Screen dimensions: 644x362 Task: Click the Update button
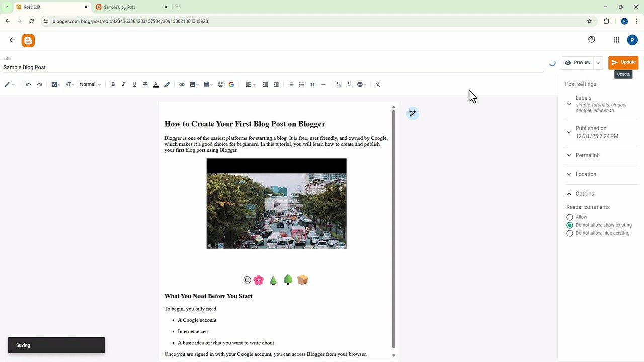point(623,62)
